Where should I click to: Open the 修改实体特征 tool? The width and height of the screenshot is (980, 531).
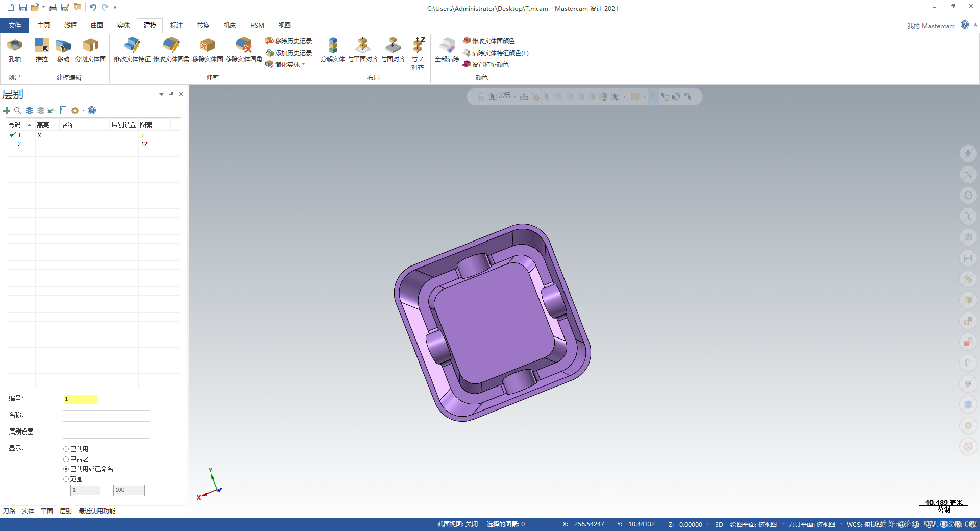[x=132, y=46]
